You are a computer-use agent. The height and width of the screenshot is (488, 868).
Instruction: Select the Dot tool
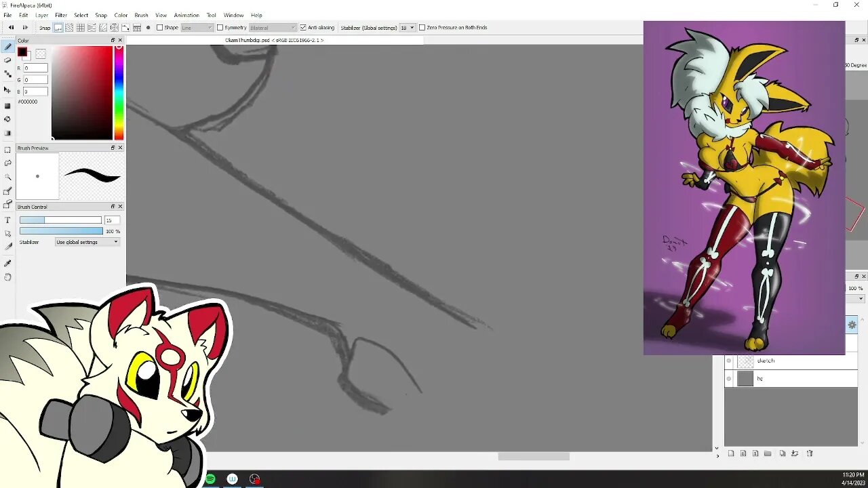click(x=7, y=75)
